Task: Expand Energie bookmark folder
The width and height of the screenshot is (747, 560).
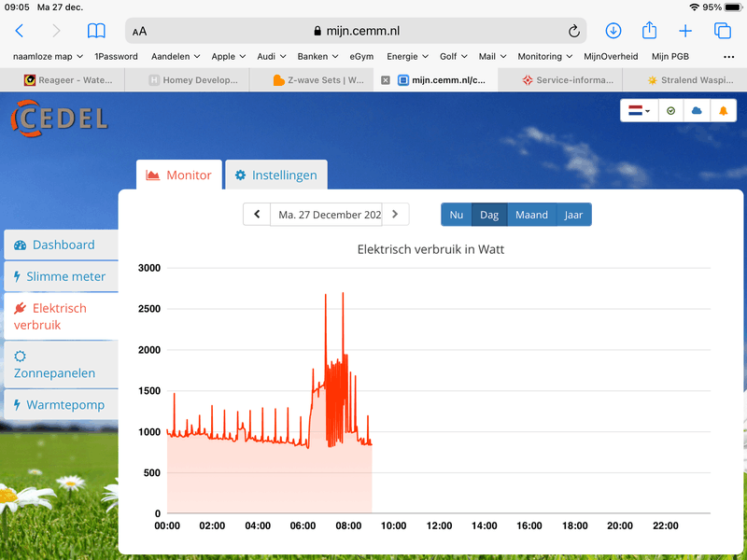Action: [407, 56]
